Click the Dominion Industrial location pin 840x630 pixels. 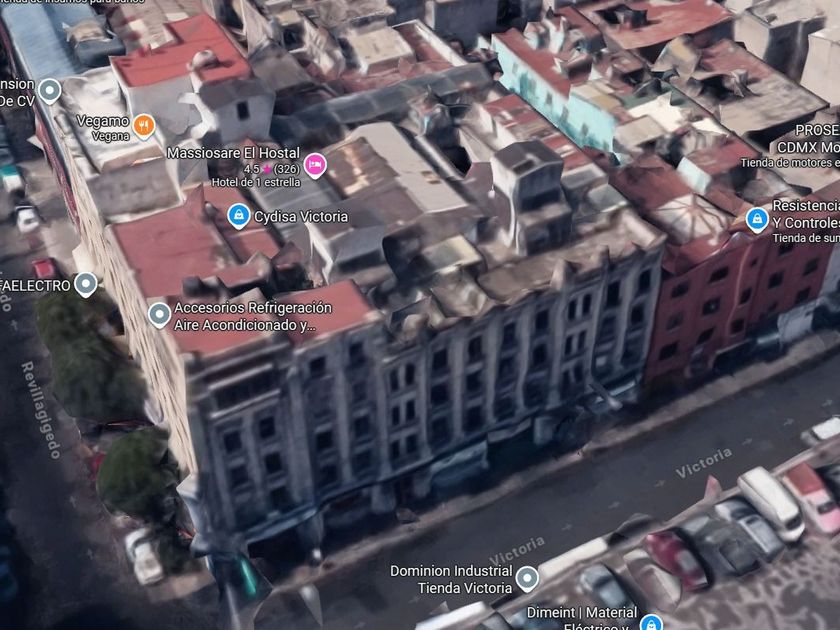pos(527,578)
